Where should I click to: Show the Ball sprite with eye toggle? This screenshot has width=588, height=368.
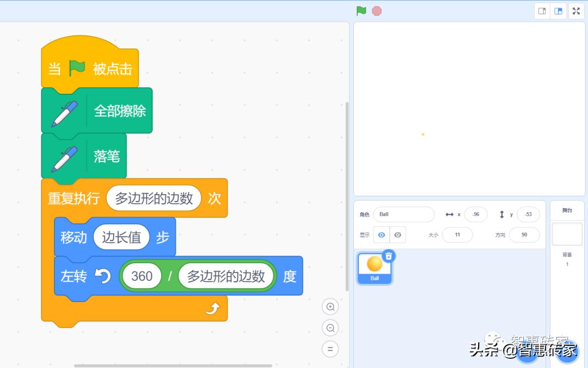click(382, 234)
